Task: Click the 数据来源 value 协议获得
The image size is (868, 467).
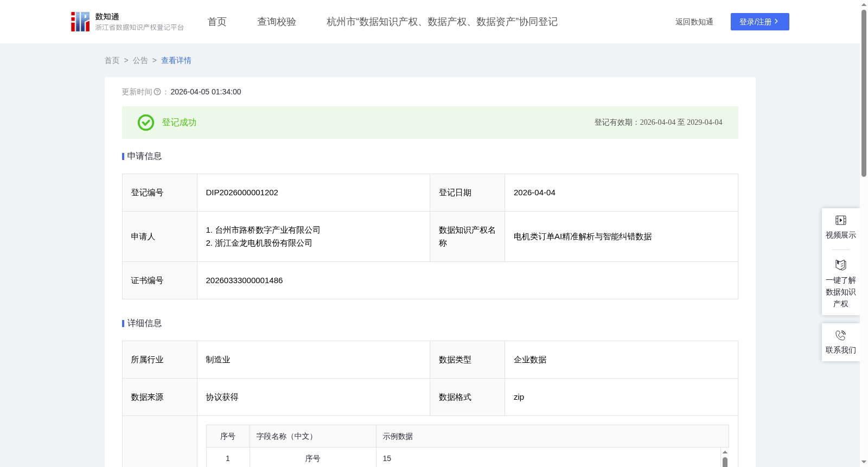Action: point(222,397)
